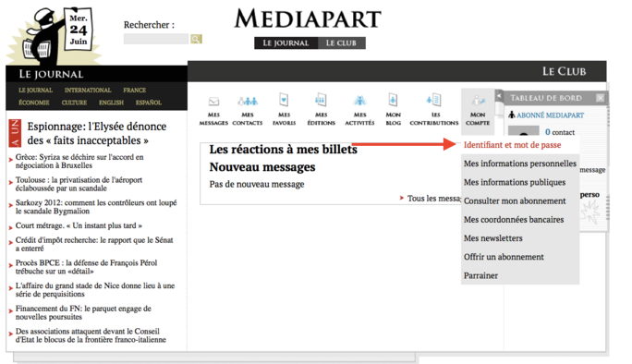
Task: Open the Mes Activités icon
Action: coord(359,100)
